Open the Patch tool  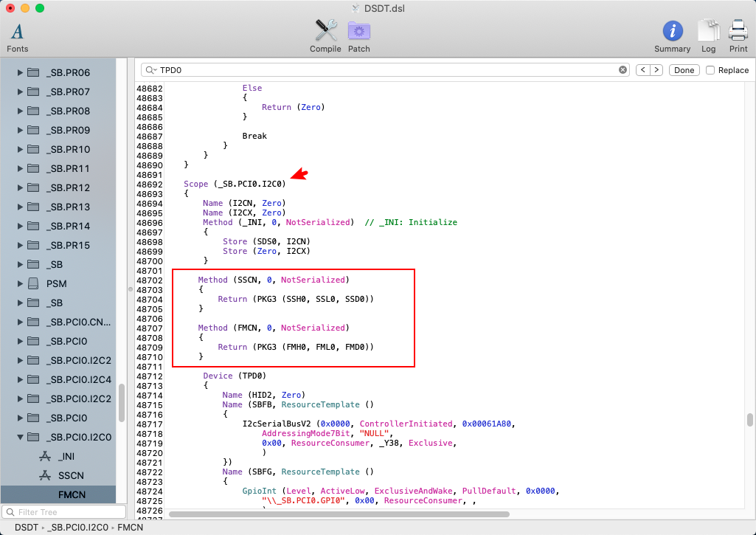tap(359, 35)
